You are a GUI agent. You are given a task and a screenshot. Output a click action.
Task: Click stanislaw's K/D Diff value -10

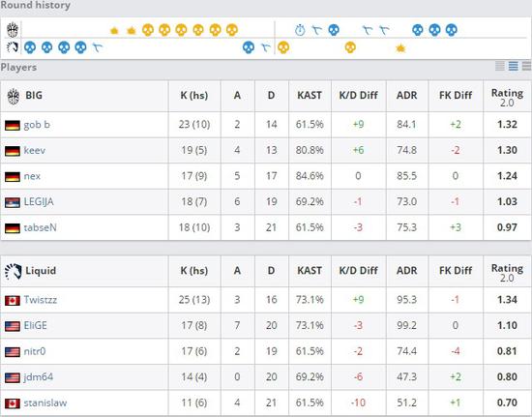coord(358,403)
